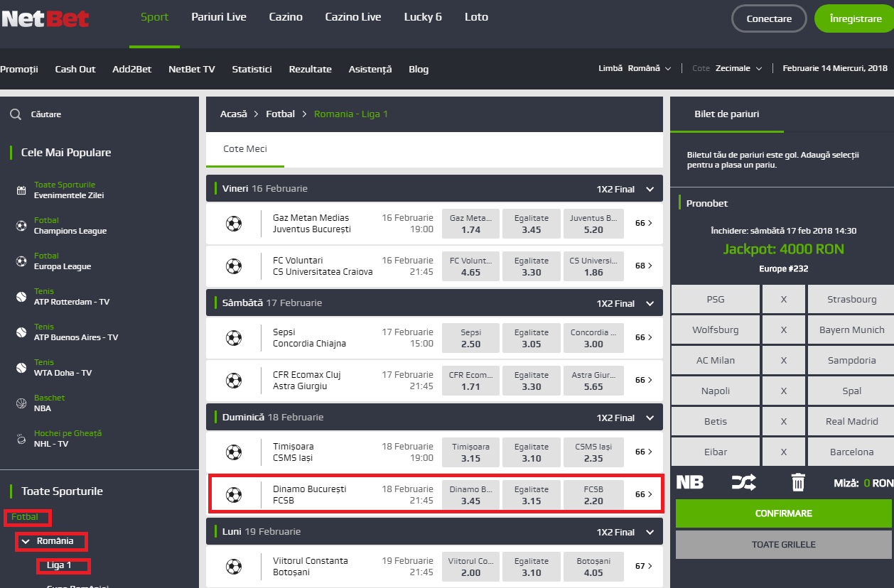Open the NetBet TV menu link

tap(192, 70)
